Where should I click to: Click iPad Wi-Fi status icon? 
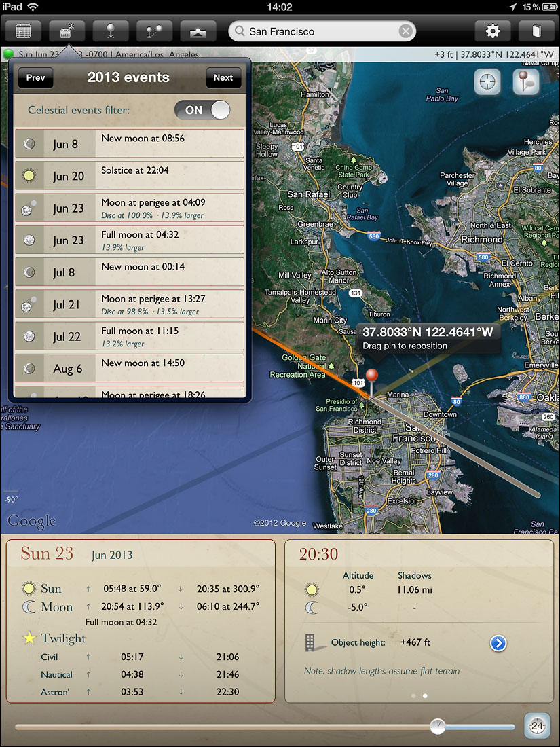(33, 7)
